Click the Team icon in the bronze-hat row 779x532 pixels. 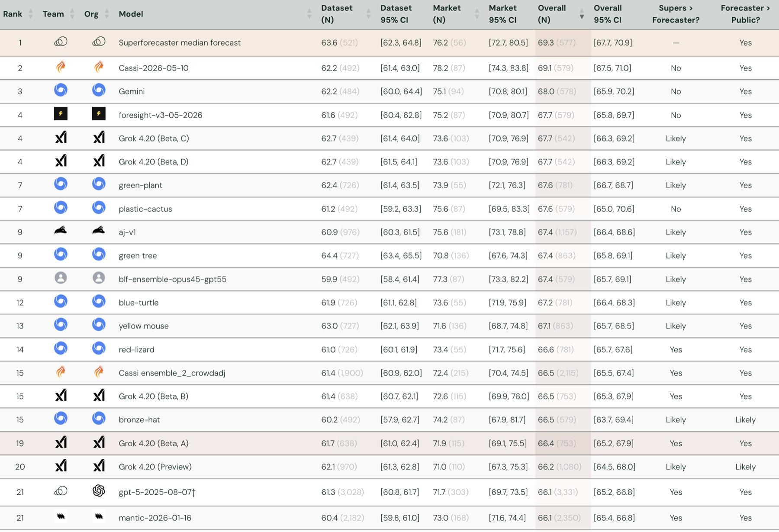61,418
